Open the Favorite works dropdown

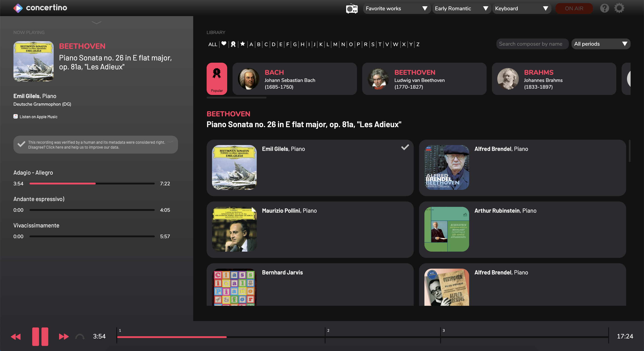396,9
